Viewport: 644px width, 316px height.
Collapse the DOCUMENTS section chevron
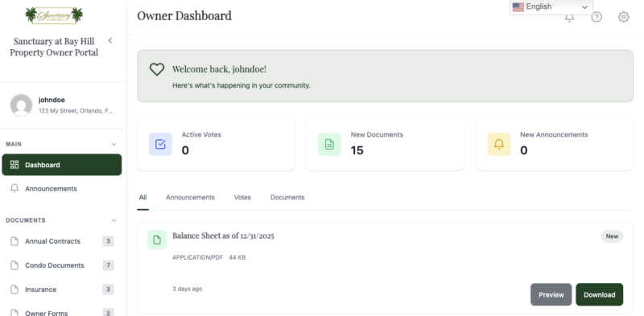[x=114, y=220]
